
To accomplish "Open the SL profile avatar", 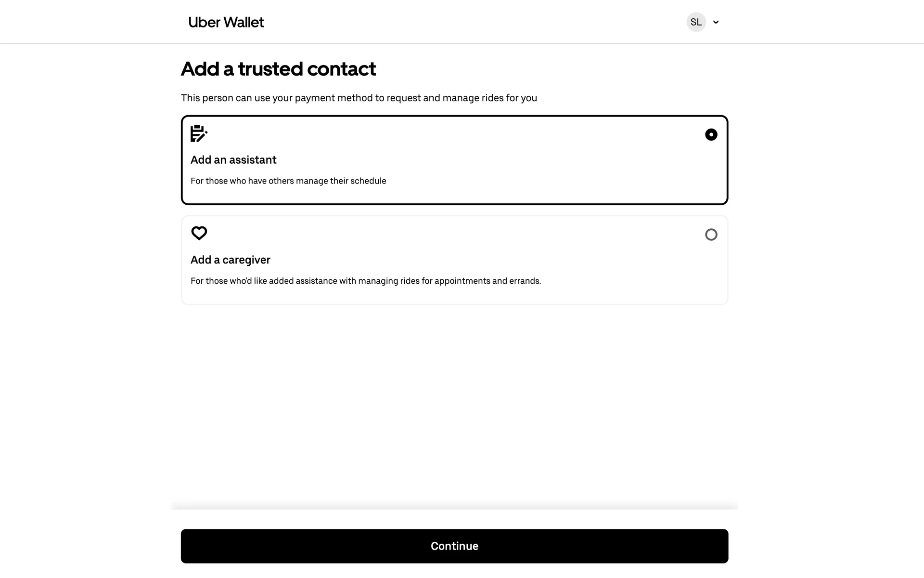I will [696, 22].
